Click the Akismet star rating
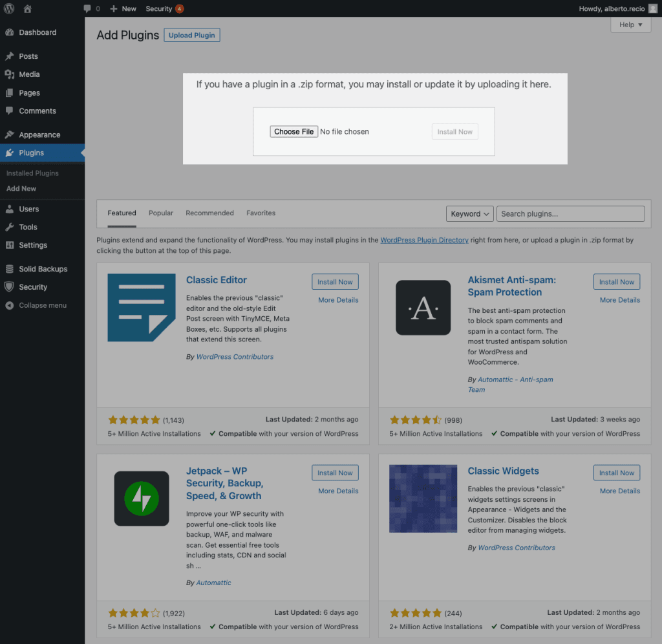 pyautogui.click(x=416, y=420)
